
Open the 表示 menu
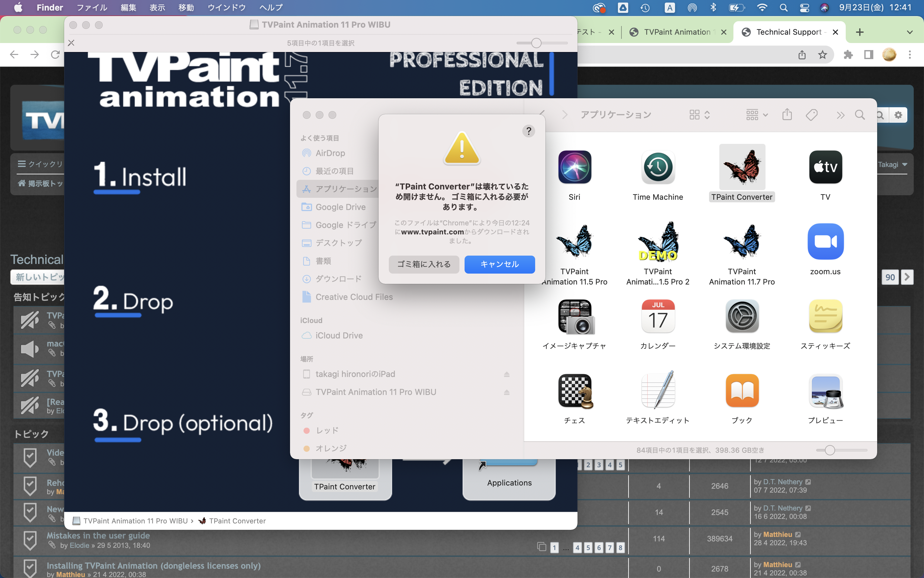pos(157,8)
